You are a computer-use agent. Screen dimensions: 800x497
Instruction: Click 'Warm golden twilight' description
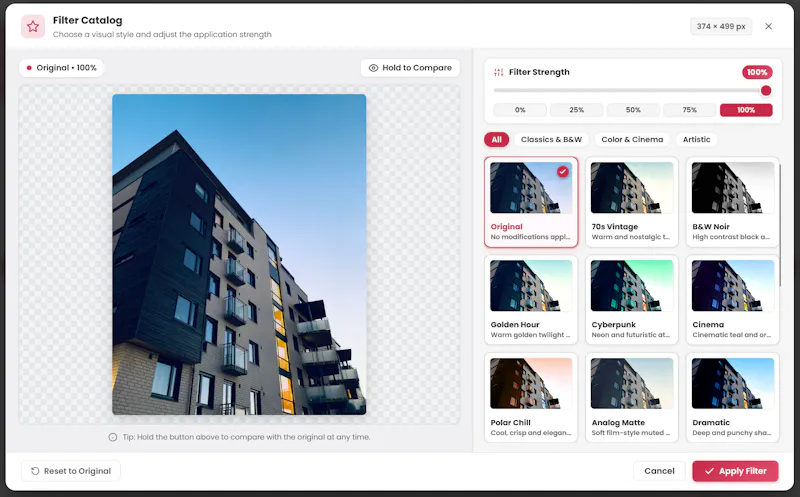530,335
